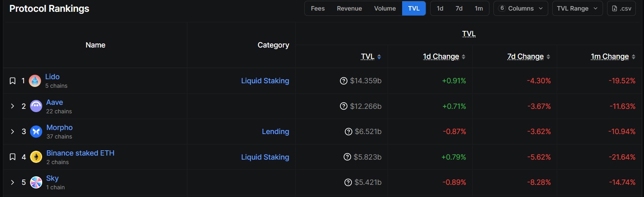Click the -19.52% 1m change
644x197 pixels.
[x=622, y=81]
